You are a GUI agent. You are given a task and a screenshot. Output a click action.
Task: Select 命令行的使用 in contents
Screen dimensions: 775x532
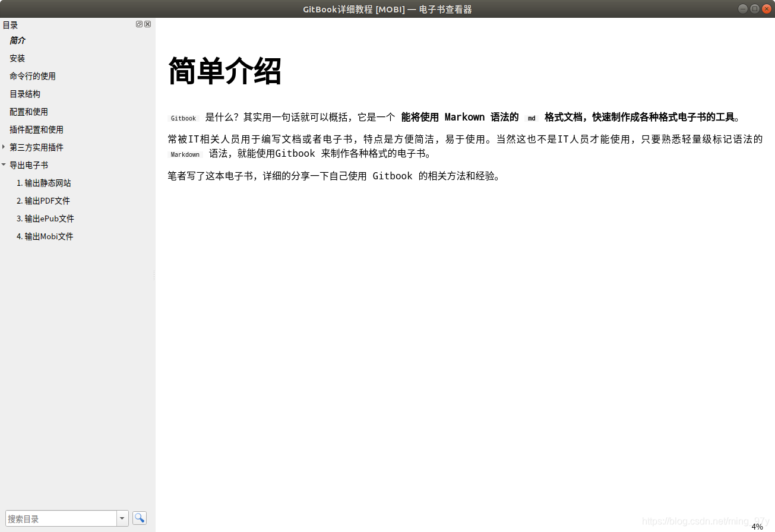coord(33,76)
